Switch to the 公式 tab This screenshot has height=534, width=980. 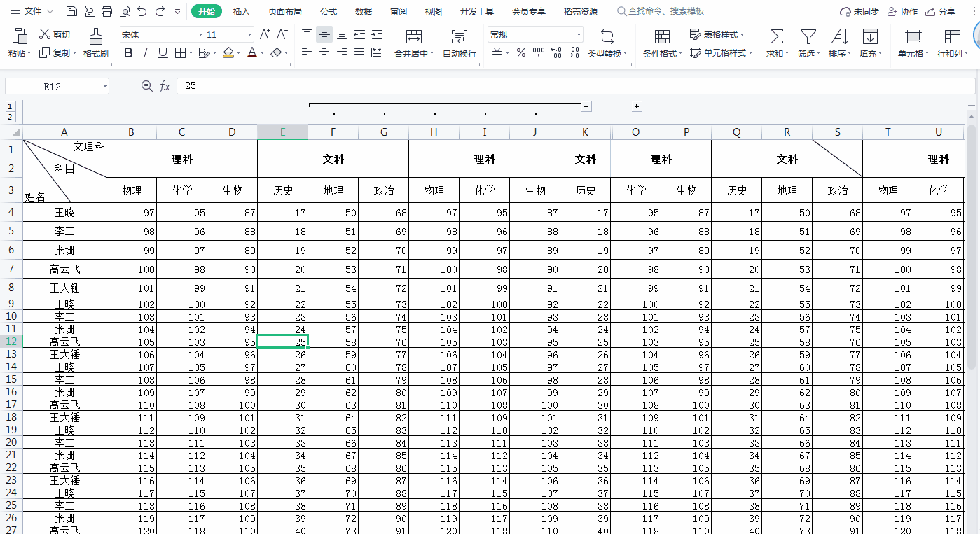pyautogui.click(x=329, y=11)
